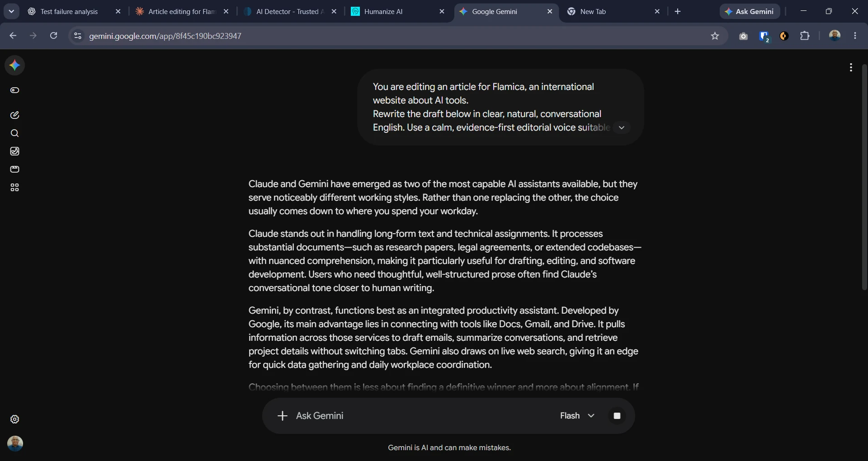Switch to AI Detector tab
This screenshot has height=461, width=868.
point(289,12)
